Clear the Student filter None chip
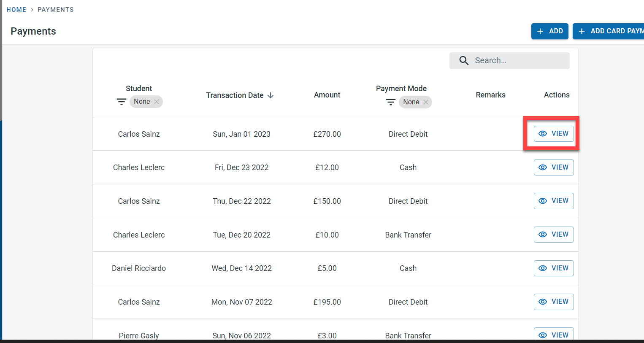644x343 pixels. point(157,102)
